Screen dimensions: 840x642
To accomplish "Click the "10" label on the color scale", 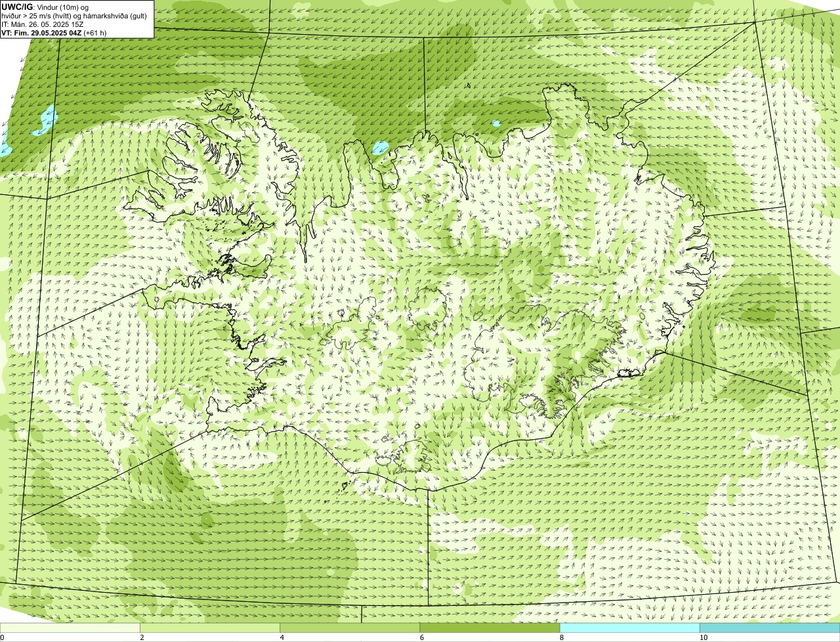I will [x=703, y=637].
